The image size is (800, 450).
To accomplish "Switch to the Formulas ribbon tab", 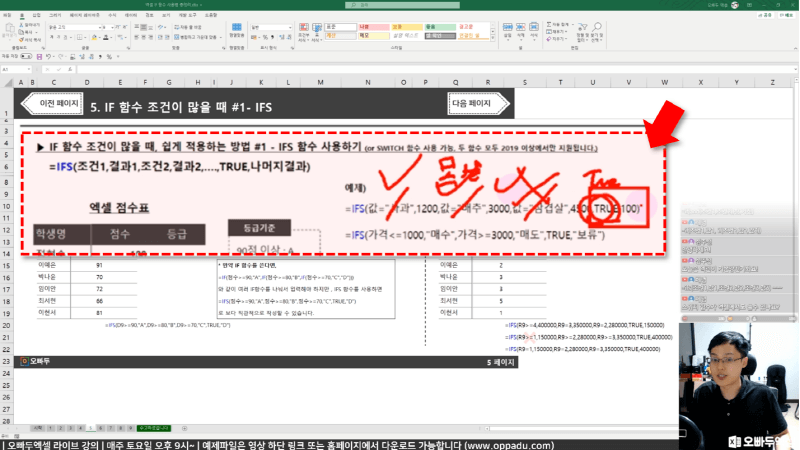I will (112, 15).
